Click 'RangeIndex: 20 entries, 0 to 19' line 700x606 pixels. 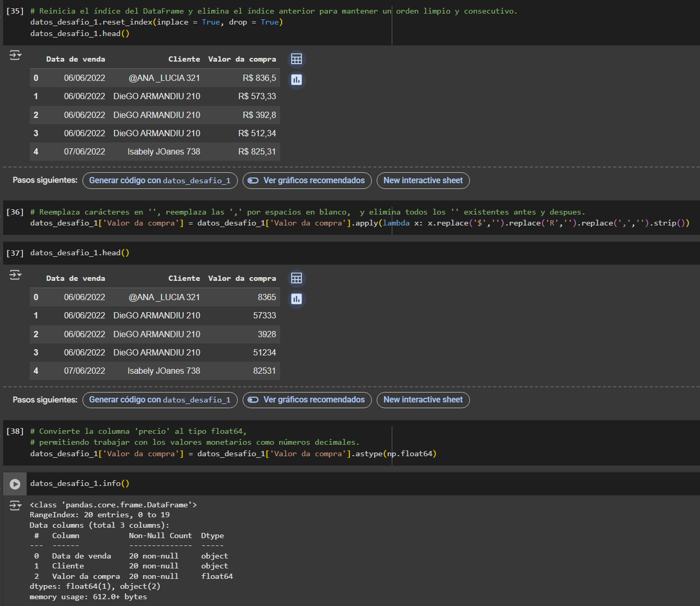point(100,515)
